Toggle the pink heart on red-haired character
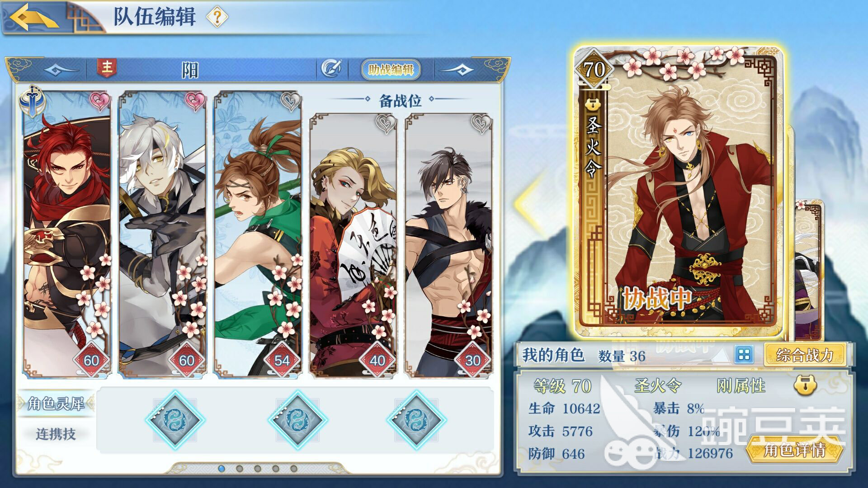Viewport: 868px width, 488px height. [99, 101]
